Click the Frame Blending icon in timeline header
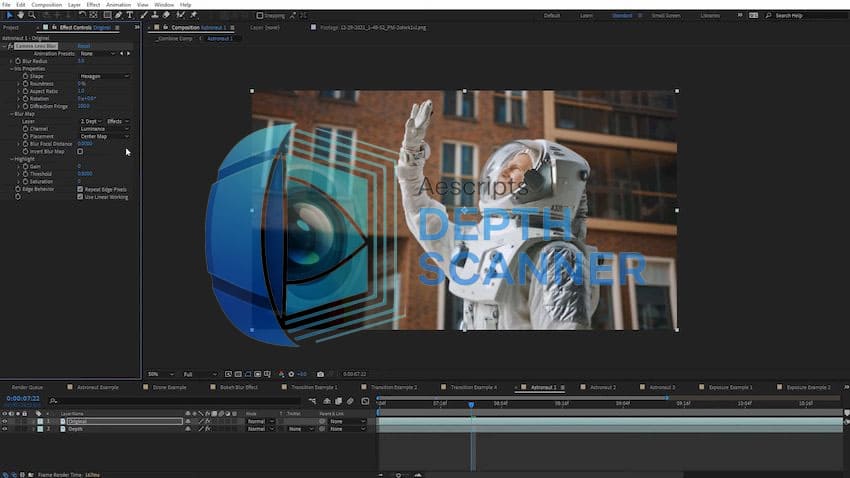The image size is (850, 478). (338, 401)
